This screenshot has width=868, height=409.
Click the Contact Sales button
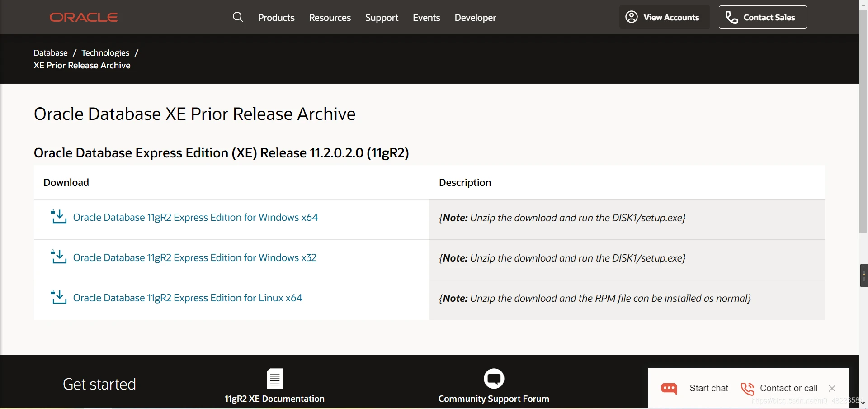(x=762, y=17)
